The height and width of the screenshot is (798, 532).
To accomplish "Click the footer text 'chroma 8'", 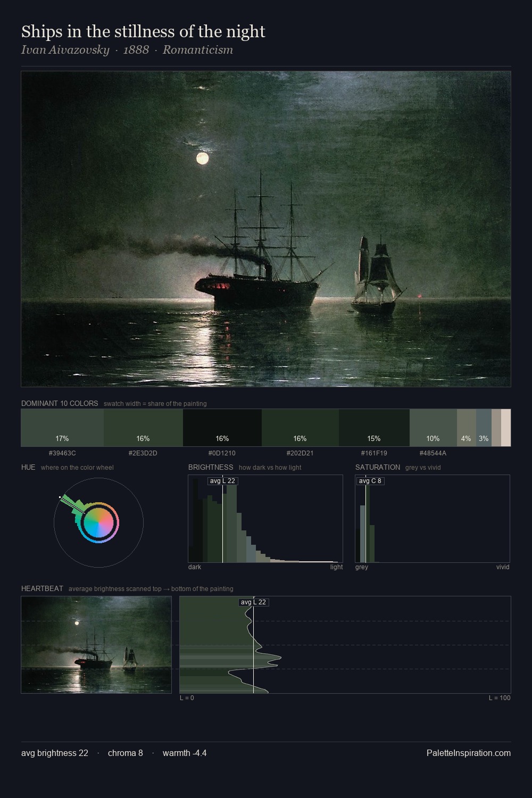I will pyautogui.click(x=126, y=753).
